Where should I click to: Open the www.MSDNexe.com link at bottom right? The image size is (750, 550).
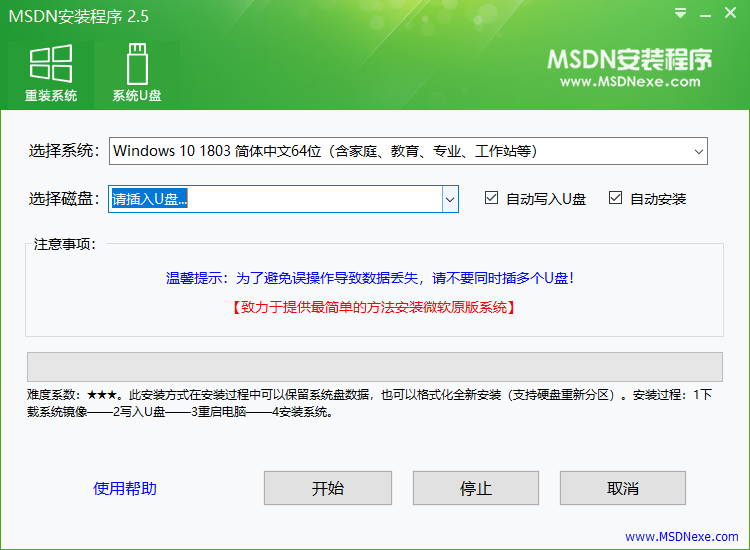click(682, 537)
